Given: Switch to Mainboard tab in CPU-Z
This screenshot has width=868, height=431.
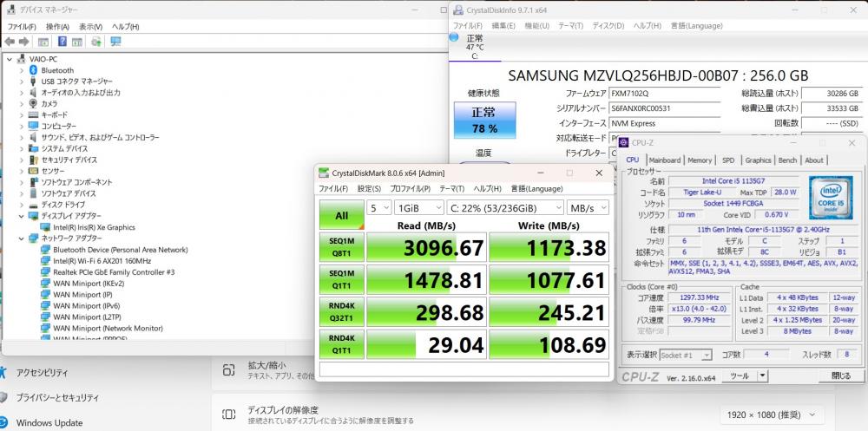Looking at the screenshot, I should click(664, 160).
